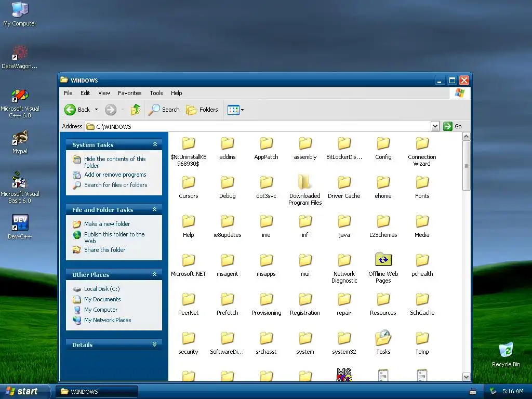The height and width of the screenshot is (399, 532).
Task: Click the Go button
Action: tap(453, 126)
